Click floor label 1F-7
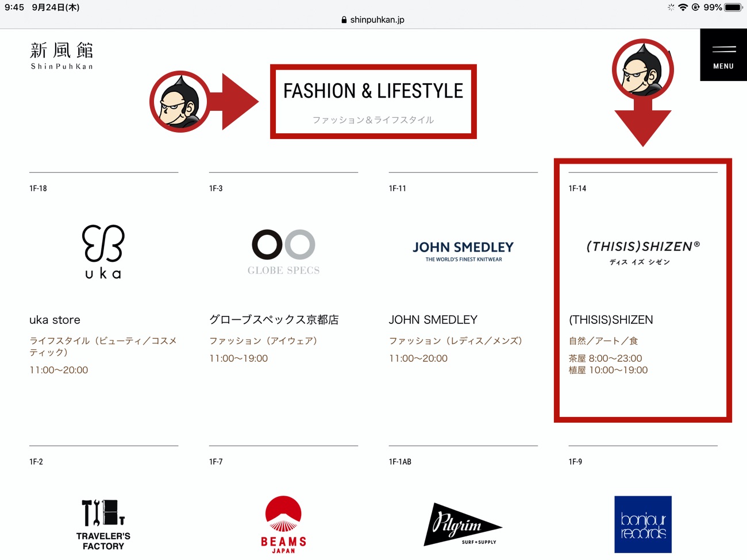Screen dimensions: 747x560 pyautogui.click(x=215, y=462)
